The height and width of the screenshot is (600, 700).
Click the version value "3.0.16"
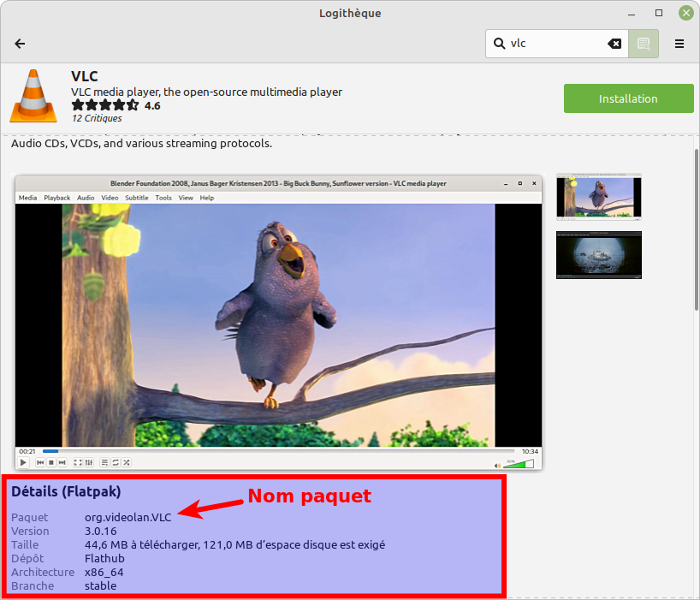click(101, 532)
